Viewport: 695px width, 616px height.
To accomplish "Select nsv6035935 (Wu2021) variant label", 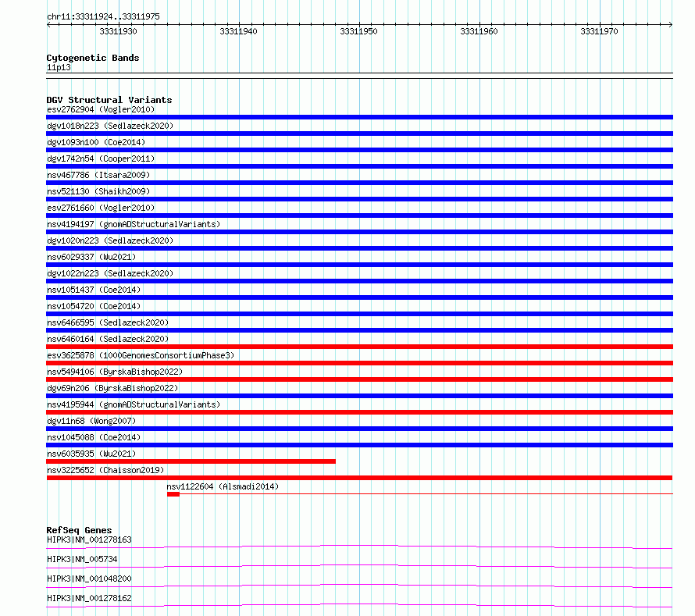I will pos(91,454).
